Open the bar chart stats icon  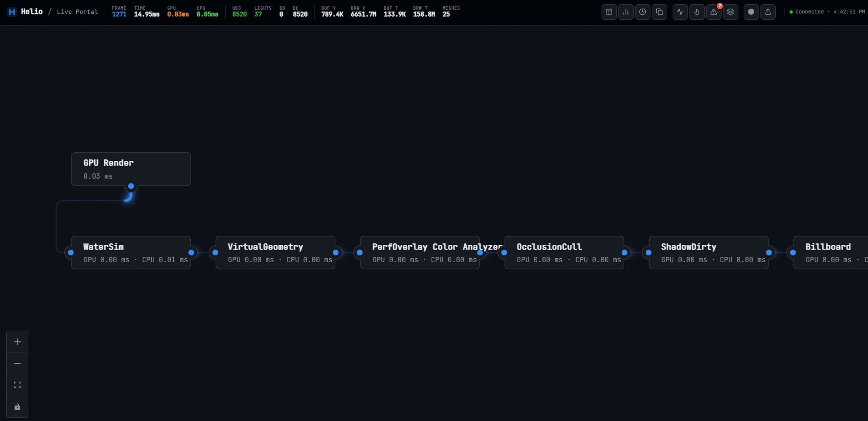(x=626, y=12)
